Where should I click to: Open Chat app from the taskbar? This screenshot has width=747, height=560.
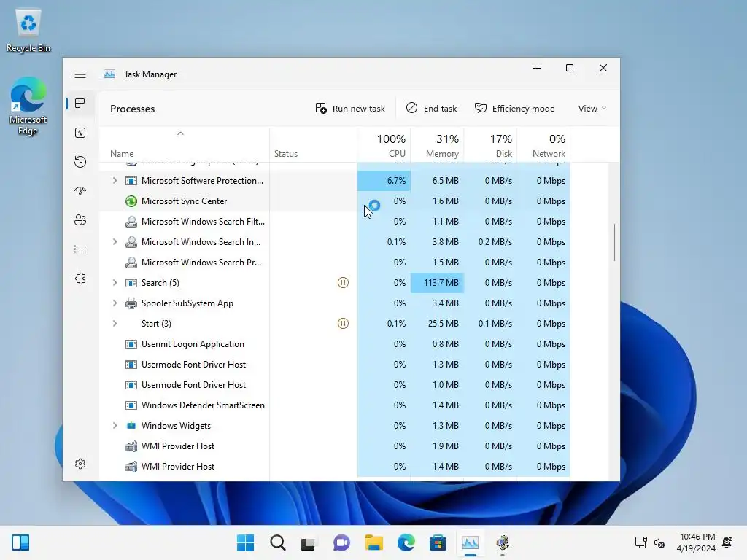[x=341, y=542]
